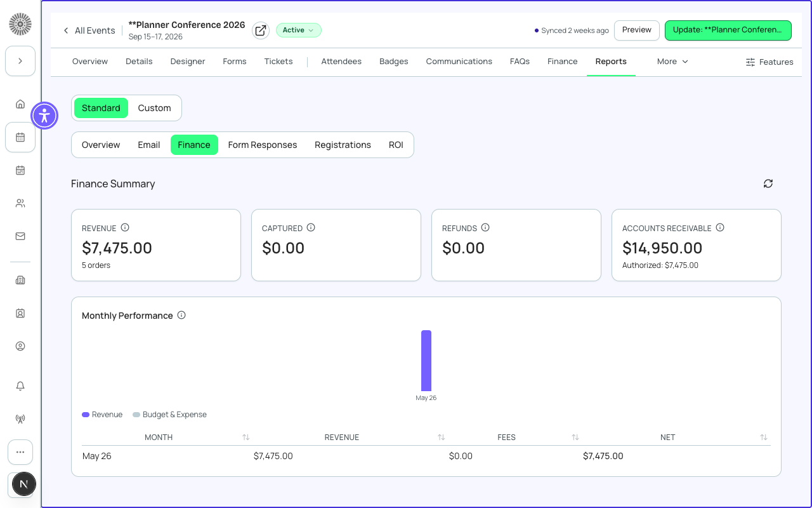Open the Attendees tab
Viewport: 812px width, 508px height.
pyautogui.click(x=341, y=62)
